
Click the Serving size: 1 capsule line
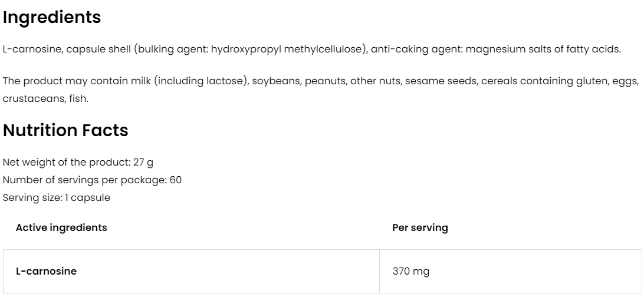(57, 197)
